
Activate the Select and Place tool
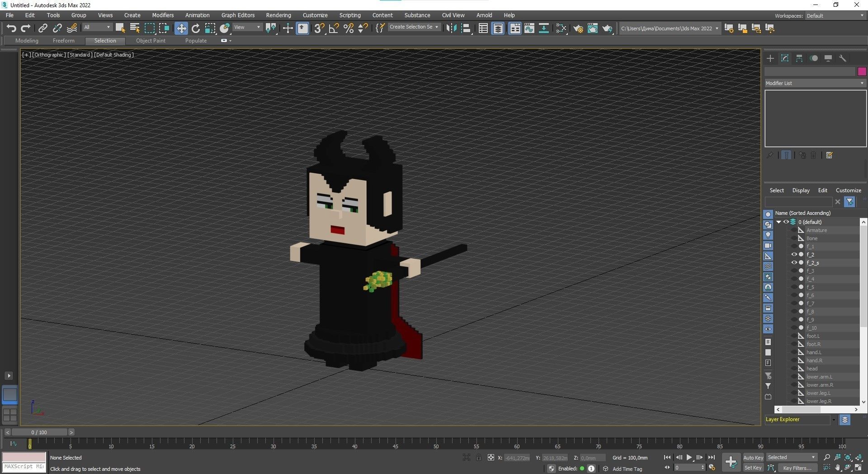point(225,28)
